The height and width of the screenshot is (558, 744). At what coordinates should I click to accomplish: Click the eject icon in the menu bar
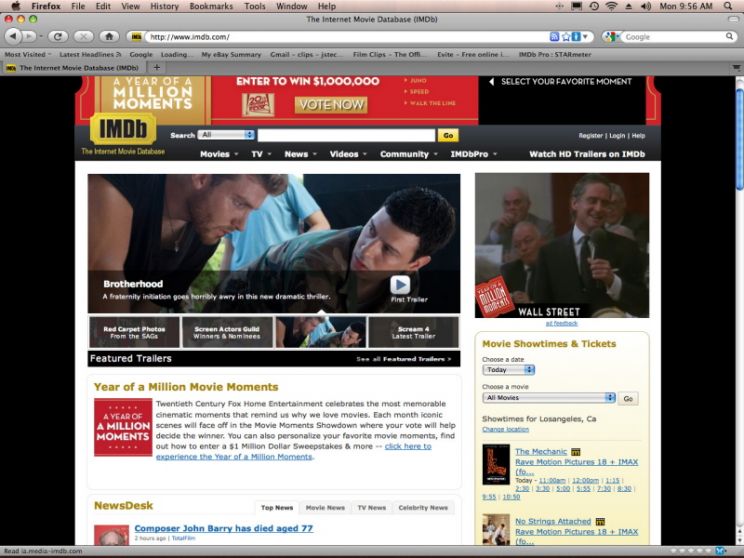point(629,6)
